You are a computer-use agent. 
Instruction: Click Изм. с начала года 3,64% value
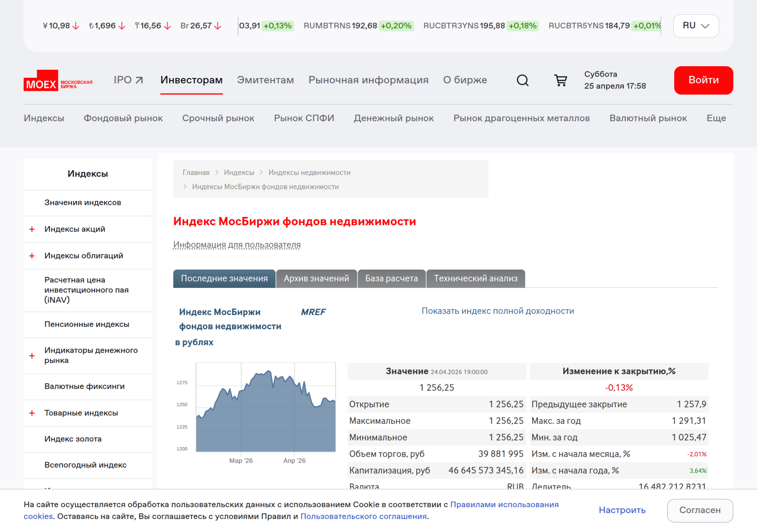pyautogui.click(x=698, y=471)
